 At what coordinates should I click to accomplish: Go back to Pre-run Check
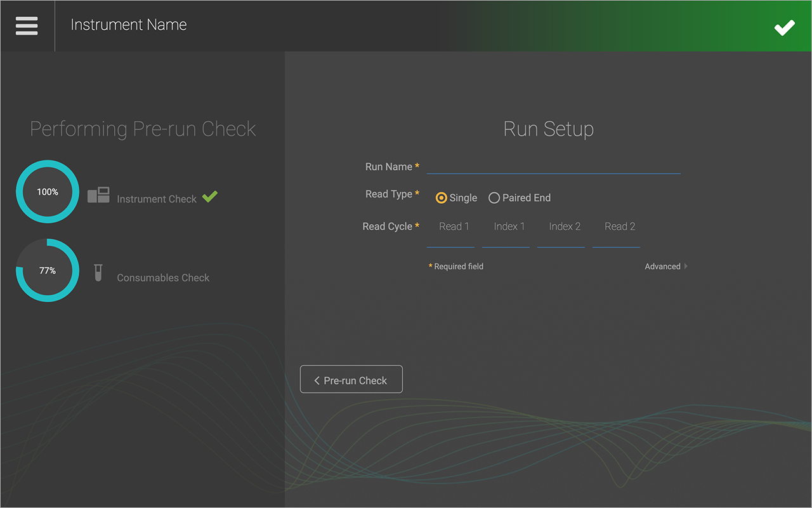(351, 380)
